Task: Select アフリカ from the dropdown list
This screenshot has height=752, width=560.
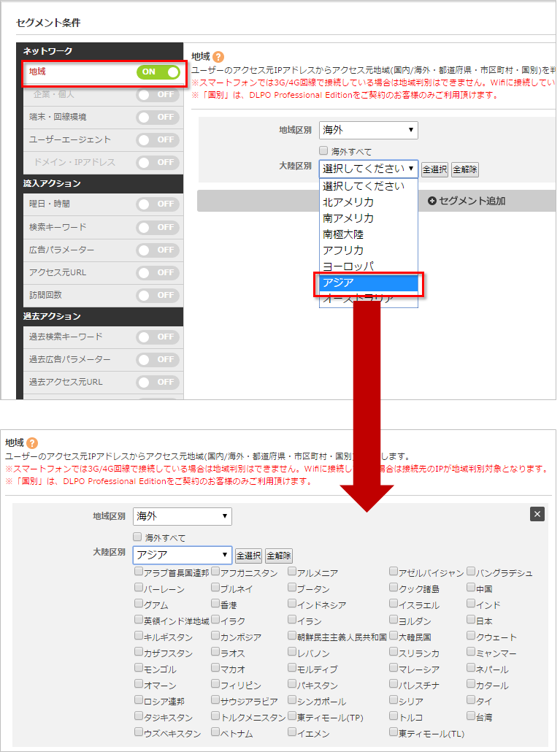Action: click(368, 250)
